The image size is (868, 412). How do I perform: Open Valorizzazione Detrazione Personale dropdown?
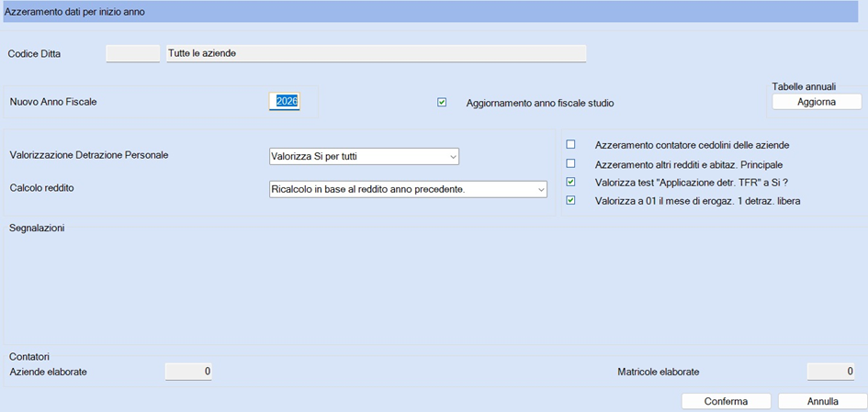365,157
